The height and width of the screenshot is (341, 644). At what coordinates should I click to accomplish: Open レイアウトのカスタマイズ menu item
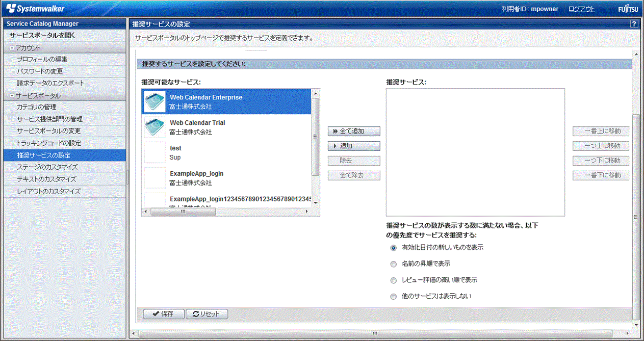65,192
